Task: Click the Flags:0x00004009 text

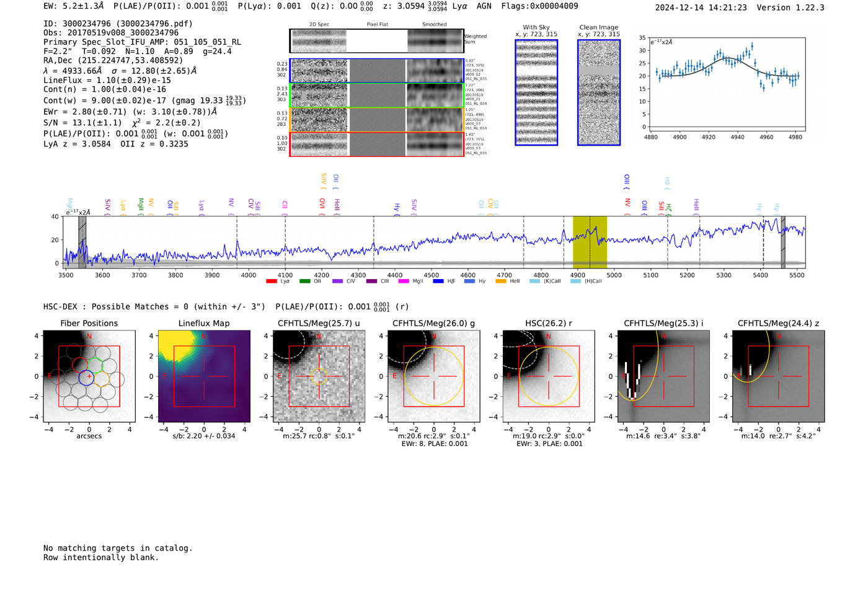Action: (539, 6)
